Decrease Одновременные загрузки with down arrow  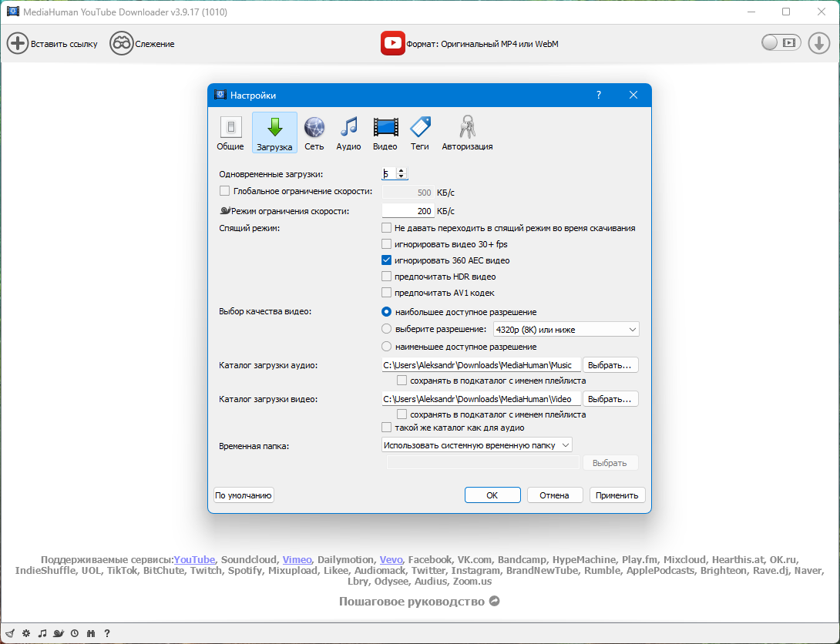tap(402, 176)
